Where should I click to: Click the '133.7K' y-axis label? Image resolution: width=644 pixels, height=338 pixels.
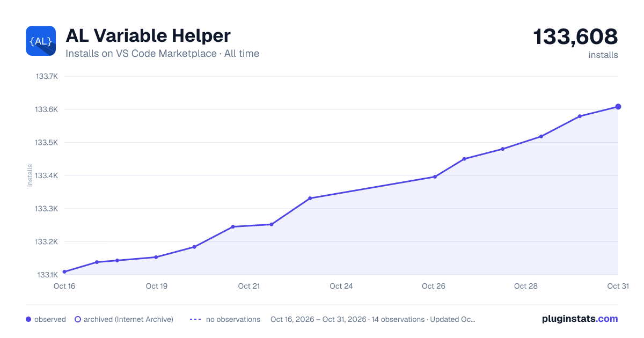(x=47, y=76)
